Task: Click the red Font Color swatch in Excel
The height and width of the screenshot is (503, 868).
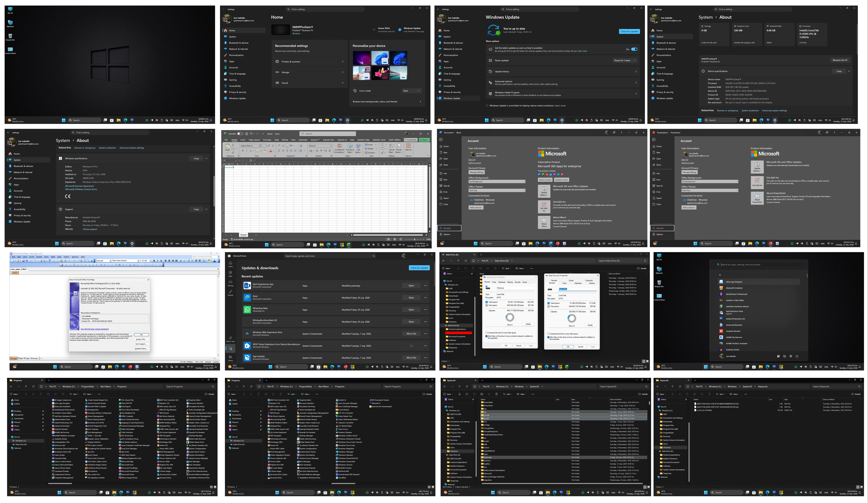Action: coord(270,151)
